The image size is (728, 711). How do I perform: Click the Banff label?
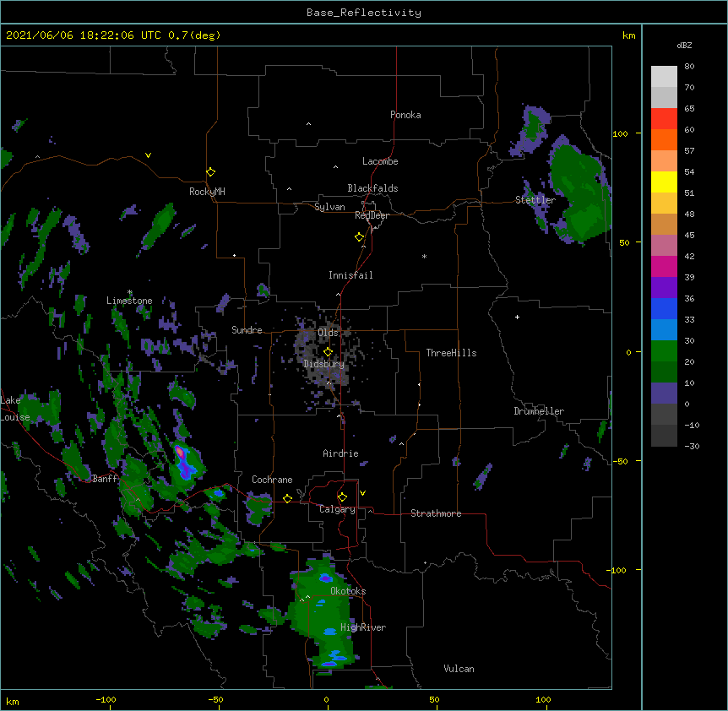[x=105, y=479]
